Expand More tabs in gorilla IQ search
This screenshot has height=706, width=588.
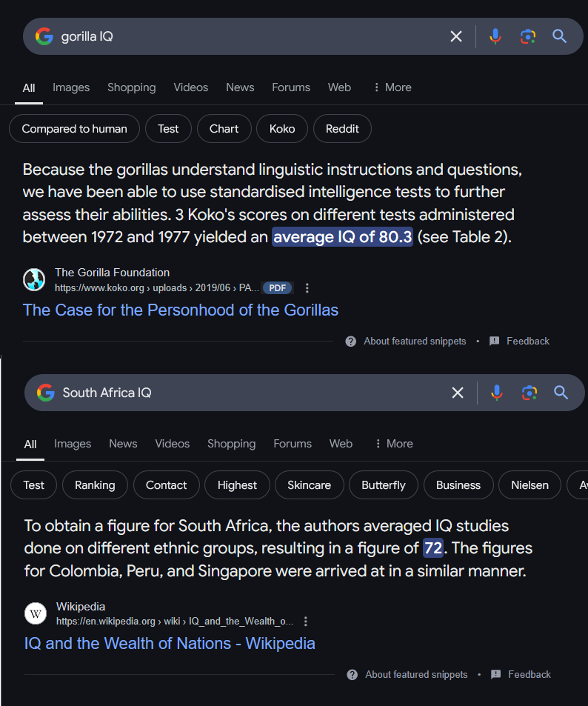coord(392,87)
